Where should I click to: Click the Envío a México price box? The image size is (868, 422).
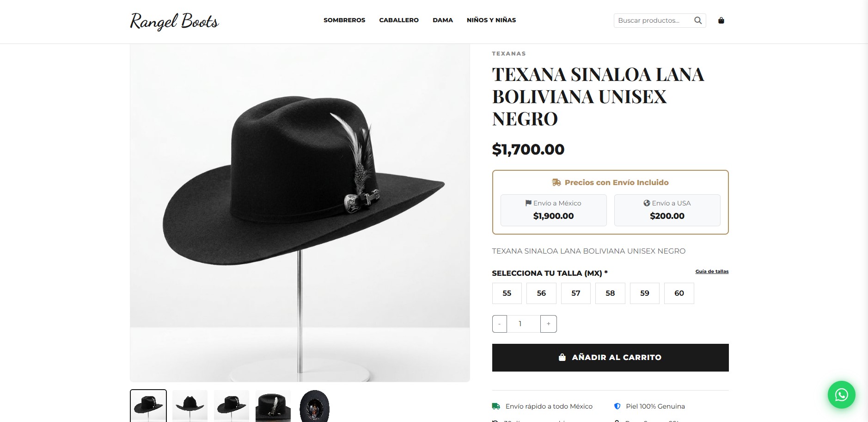[553, 210]
